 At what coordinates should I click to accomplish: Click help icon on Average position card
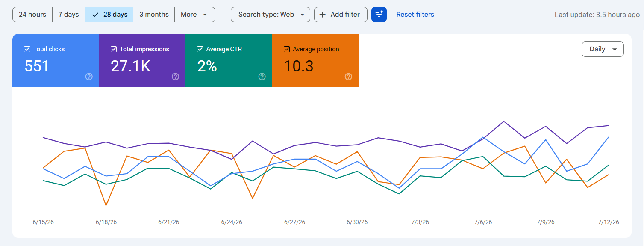(x=348, y=77)
